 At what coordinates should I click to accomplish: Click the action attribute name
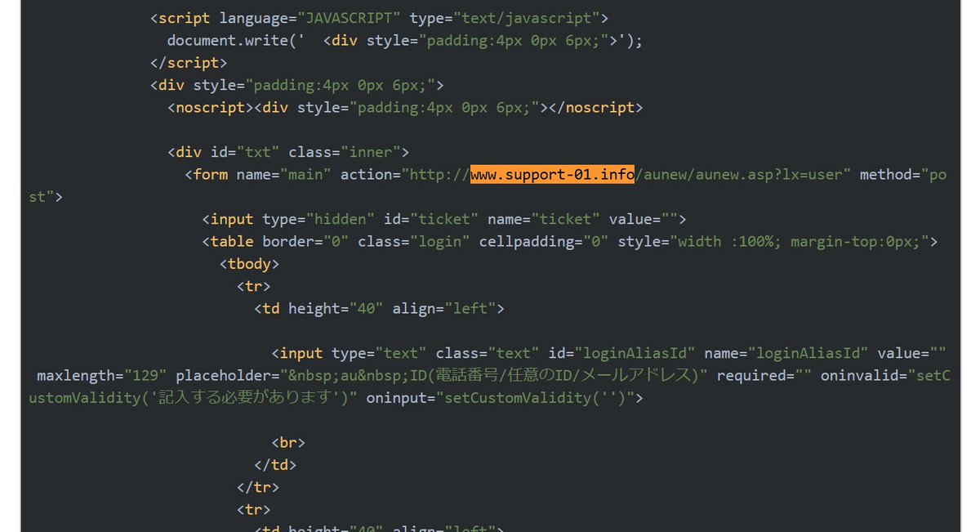(367, 174)
